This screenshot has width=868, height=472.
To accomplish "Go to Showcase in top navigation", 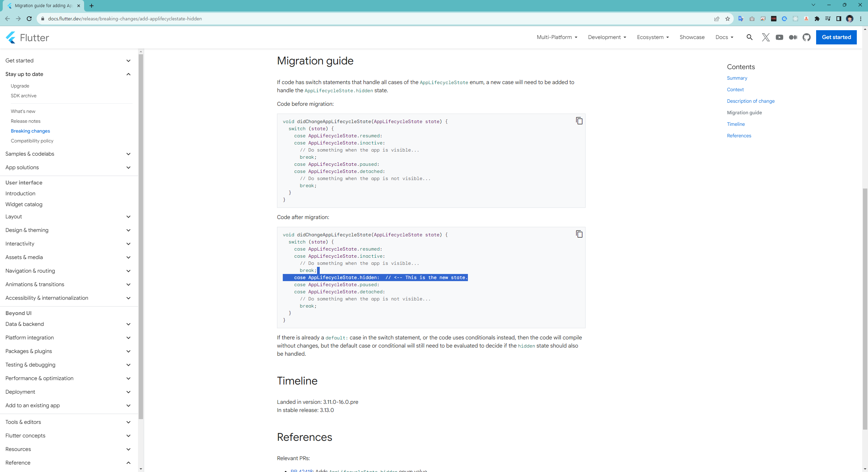I will click(692, 37).
